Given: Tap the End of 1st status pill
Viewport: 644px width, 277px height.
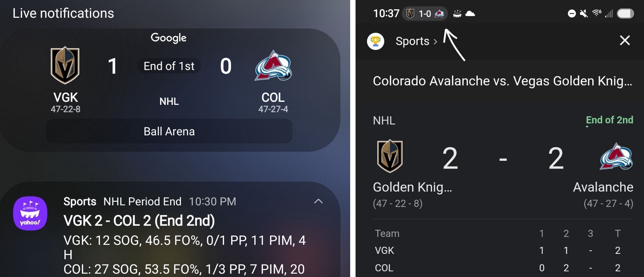Looking at the screenshot, I should click(169, 66).
